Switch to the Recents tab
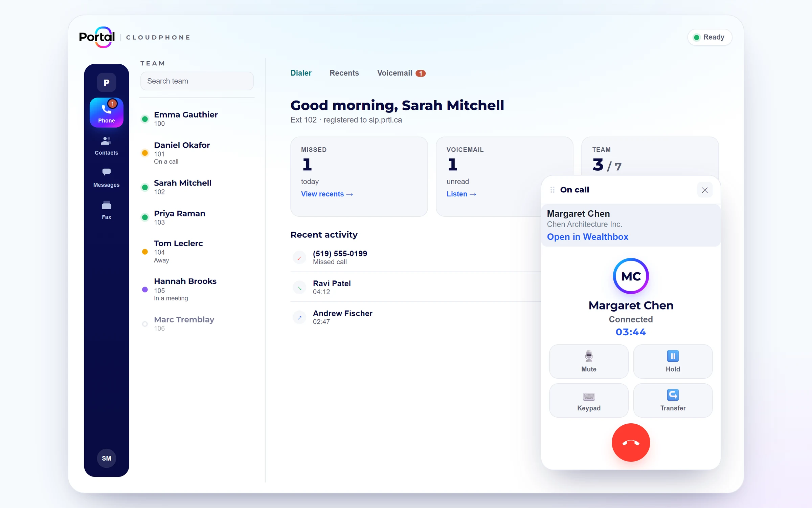This screenshot has height=508, width=812. (x=344, y=73)
